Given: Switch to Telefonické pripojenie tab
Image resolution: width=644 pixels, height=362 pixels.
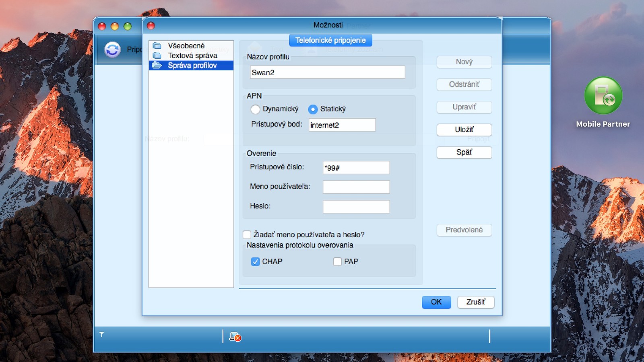Looking at the screenshot, I should coord(330,40).
